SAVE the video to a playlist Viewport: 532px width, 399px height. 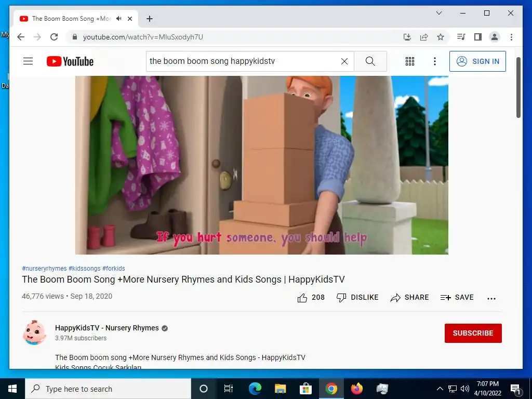pyautogui.click(x=457, y=298)
